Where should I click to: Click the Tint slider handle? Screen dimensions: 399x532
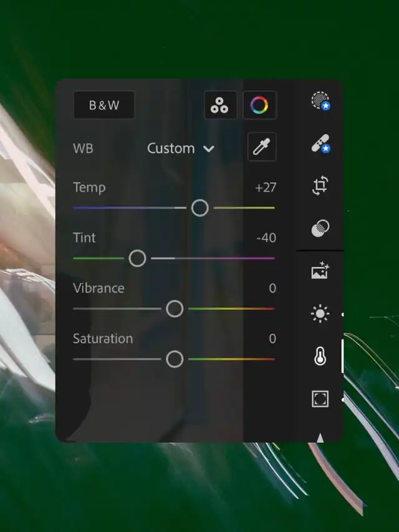point(137,258)
